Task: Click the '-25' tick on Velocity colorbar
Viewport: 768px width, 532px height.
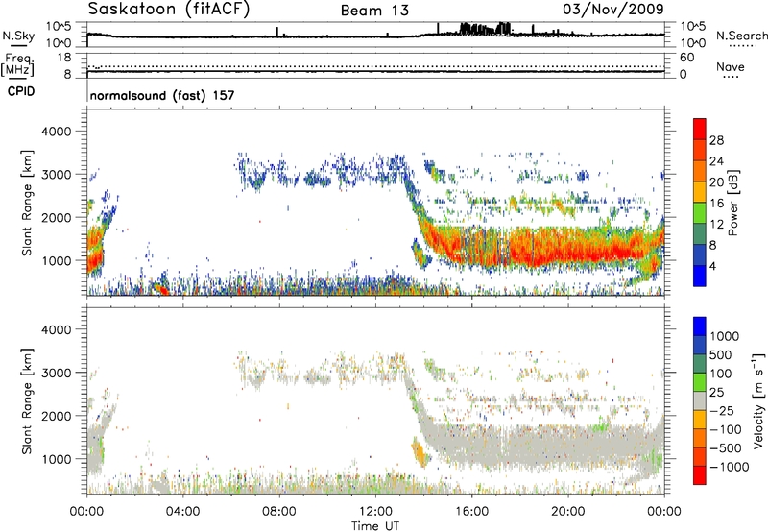Action: (722, 411)
